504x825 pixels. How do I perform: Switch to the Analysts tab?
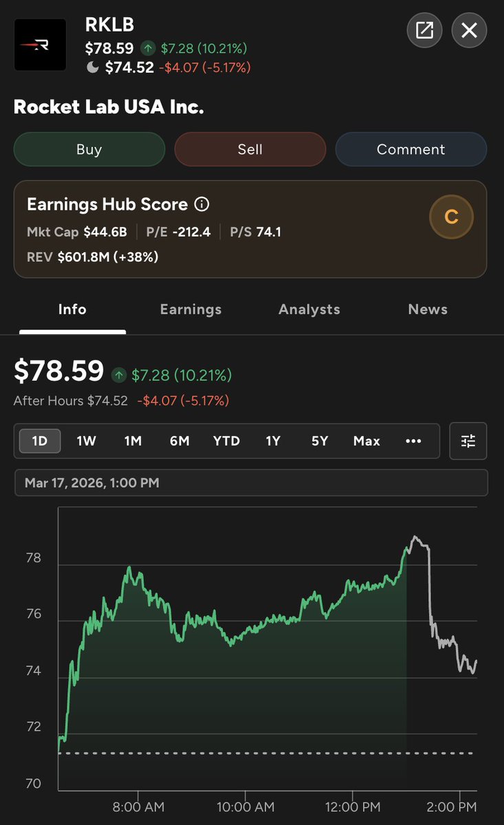[x=309, y=309]
